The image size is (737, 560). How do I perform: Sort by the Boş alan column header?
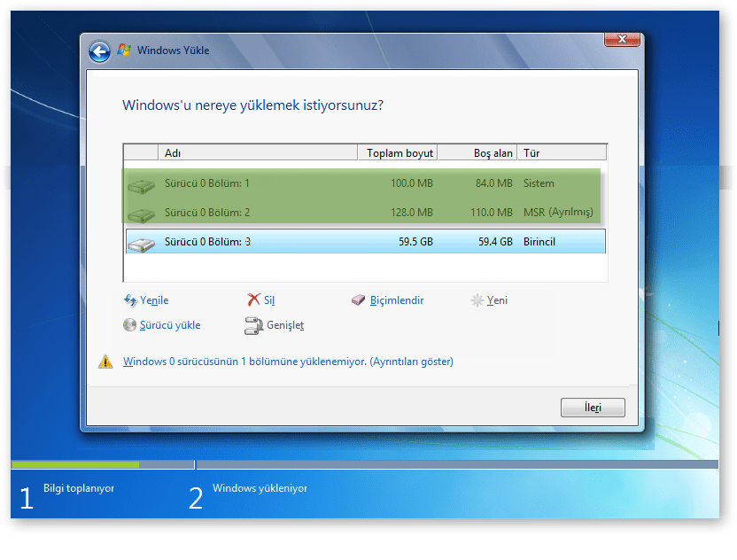tap(477, 152)
